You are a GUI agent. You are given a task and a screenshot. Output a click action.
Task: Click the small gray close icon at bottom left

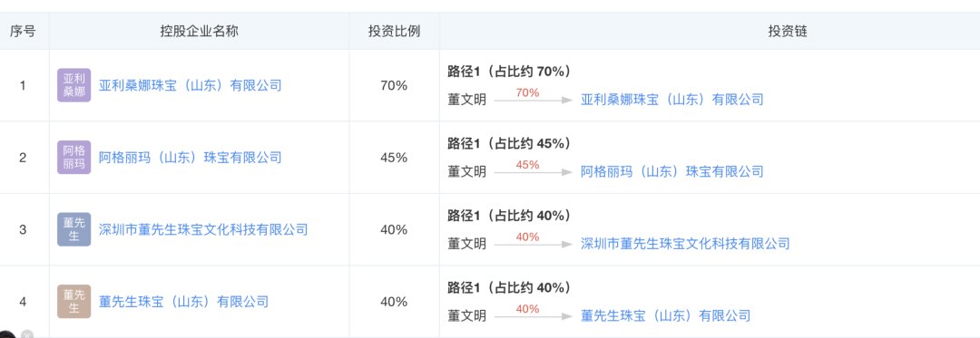click(27, 334)
